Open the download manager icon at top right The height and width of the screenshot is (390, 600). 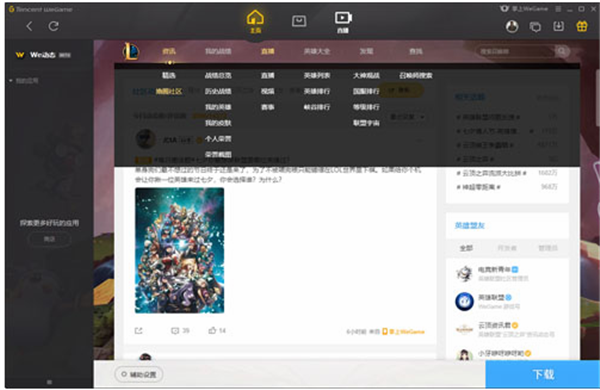[x=558, y=26]
